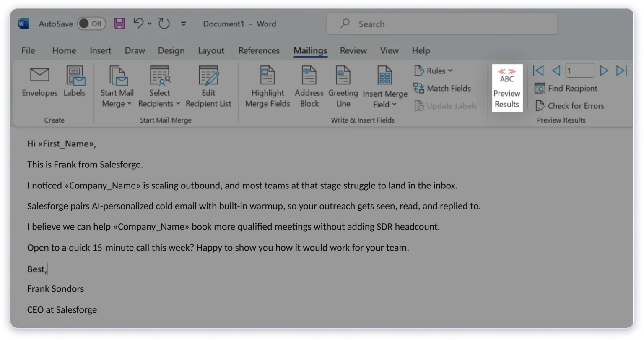Open the Design tab
The height and width of the screenshot is (340, 644).
[171, 50]
